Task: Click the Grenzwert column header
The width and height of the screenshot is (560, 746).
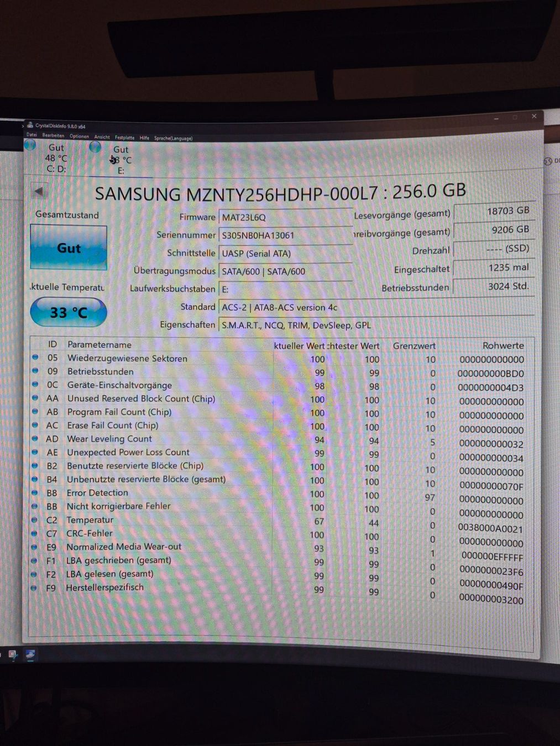Action: (x=414, y=345)
